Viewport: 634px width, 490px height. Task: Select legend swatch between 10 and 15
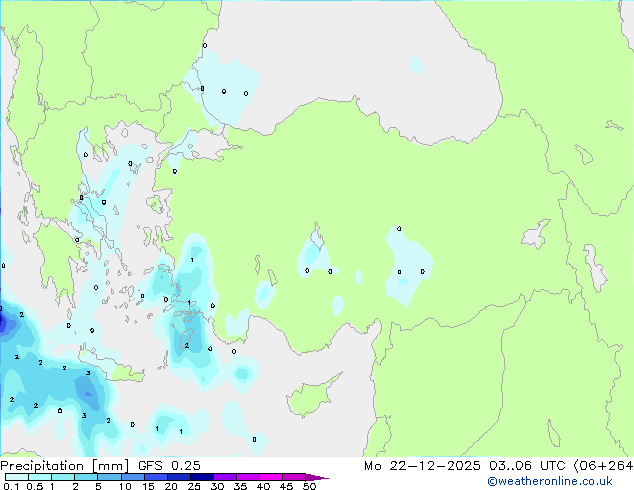[132, 477]
